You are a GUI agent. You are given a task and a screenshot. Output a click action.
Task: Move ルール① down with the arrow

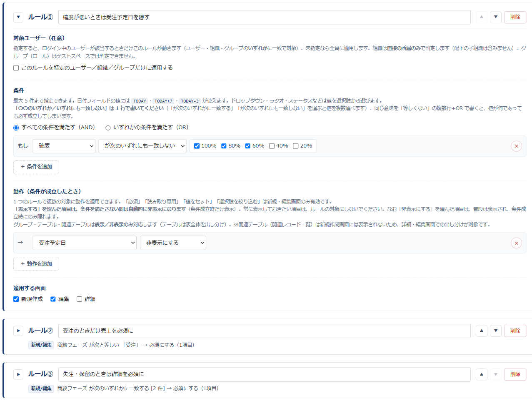(496, 17)
